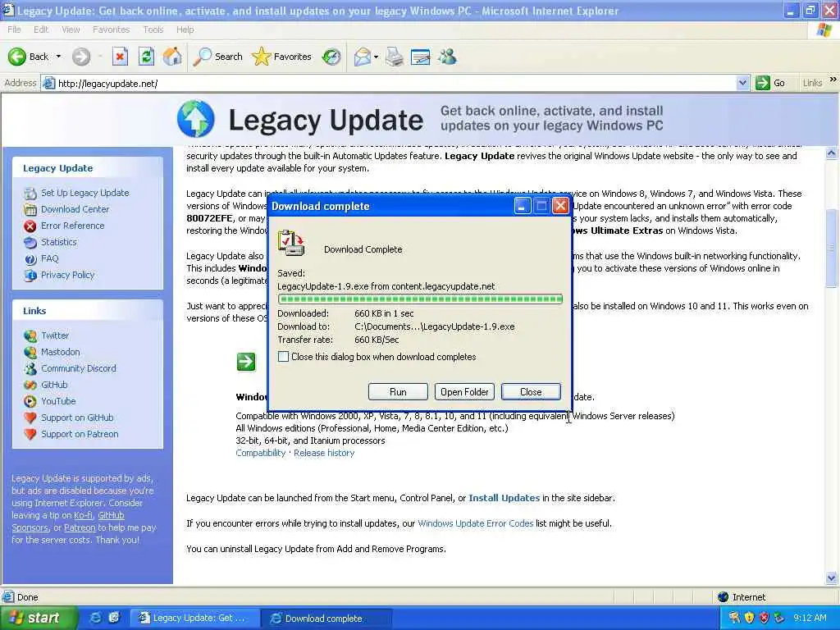Toggle Close this dialog box when download completes

pyautogui.click(x=283, y=357)
